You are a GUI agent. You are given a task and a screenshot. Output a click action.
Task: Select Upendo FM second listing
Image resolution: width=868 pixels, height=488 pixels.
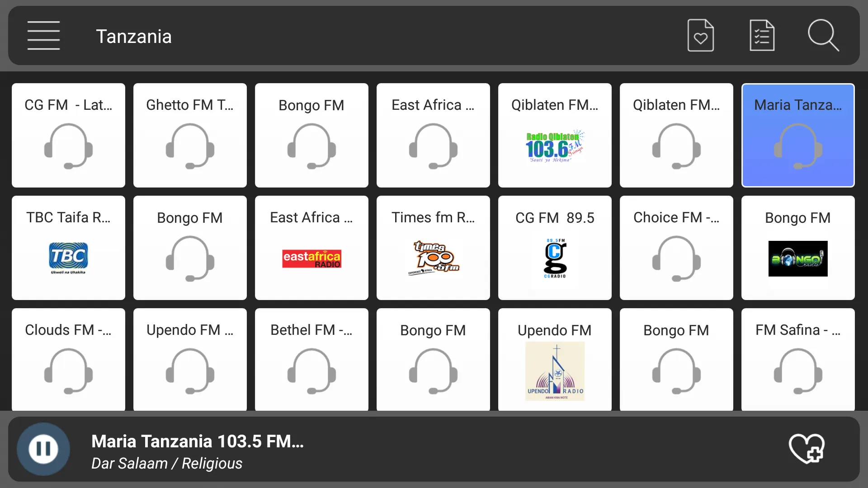point(554,360)
